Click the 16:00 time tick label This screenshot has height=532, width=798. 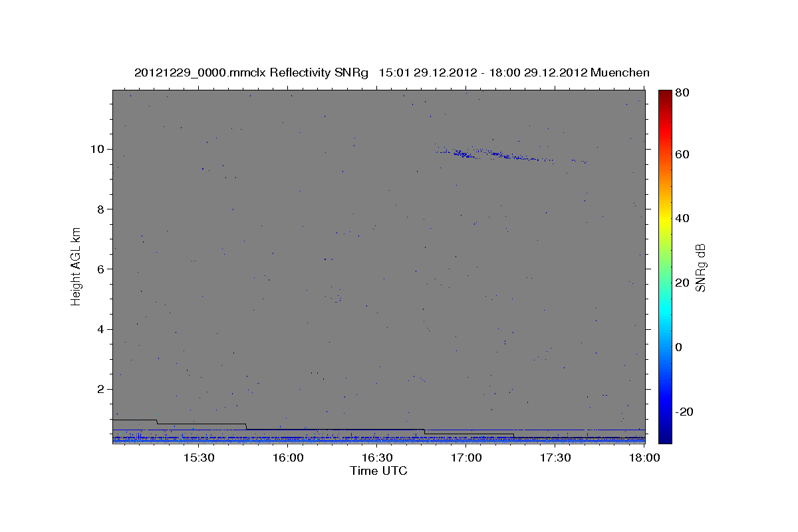tap(288, 458)
